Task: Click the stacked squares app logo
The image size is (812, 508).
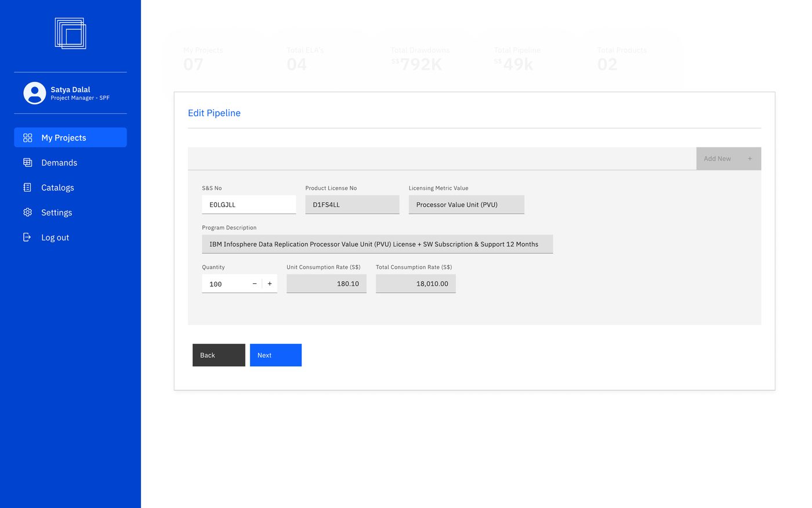Action: [70, 33]
